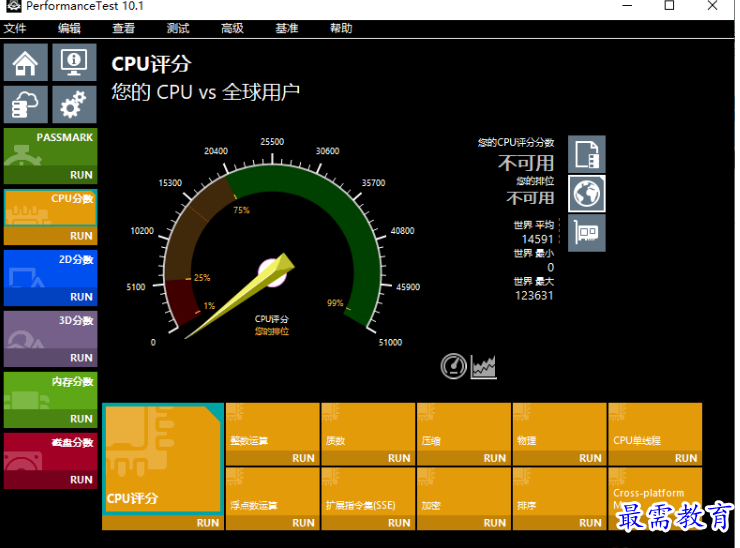Click the PerformanceTest app icon in title bar

tap(14, 6)
